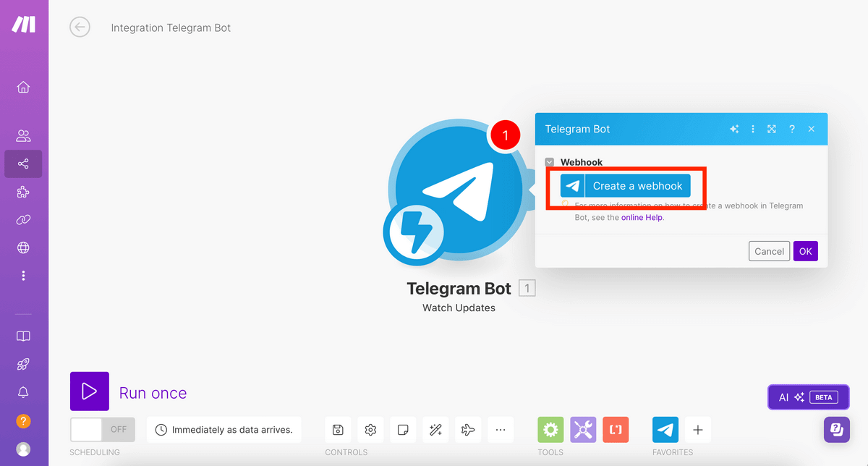The width and height of the screenshot is (868, 466).
Task: Click the purple OK button
Action: coord(806,251)
